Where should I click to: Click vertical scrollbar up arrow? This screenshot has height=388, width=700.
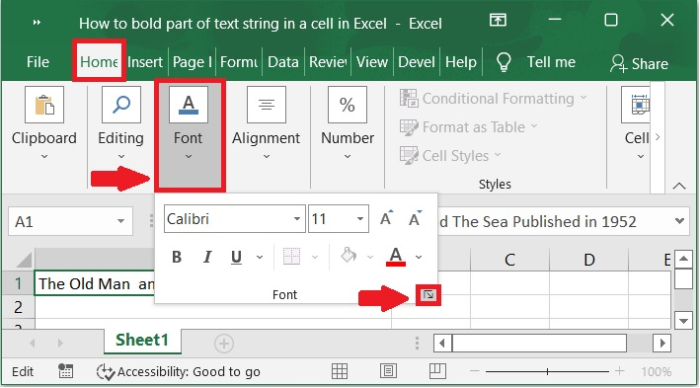pyautogui.click(x=683, y=259)
